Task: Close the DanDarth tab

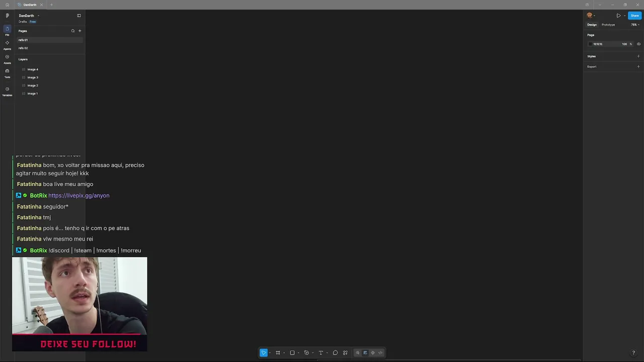Action: pos(41,5)
